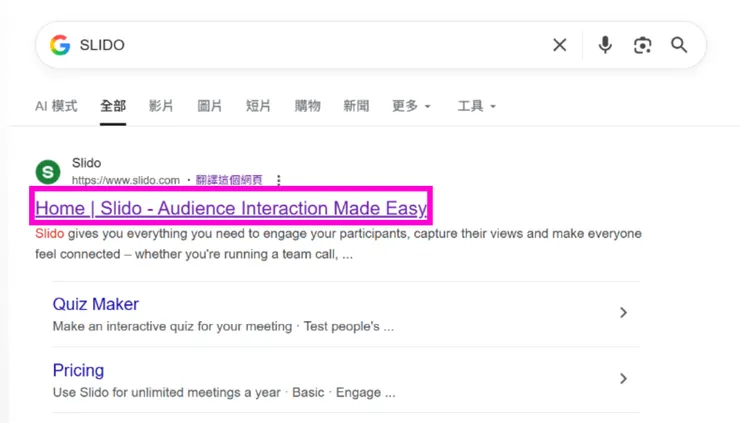740x423 pixels.
Task: Open the three-dot result options menu
Action: coord(279,181)
